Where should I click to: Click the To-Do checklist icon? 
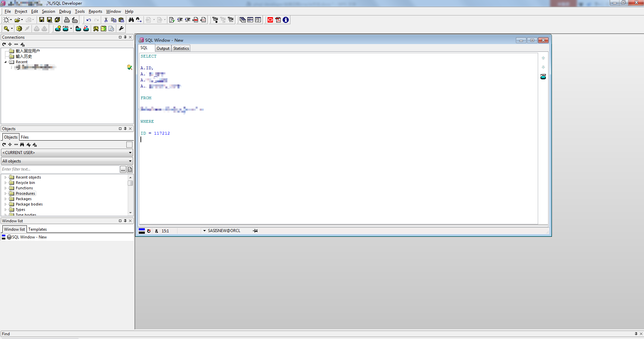104,29
